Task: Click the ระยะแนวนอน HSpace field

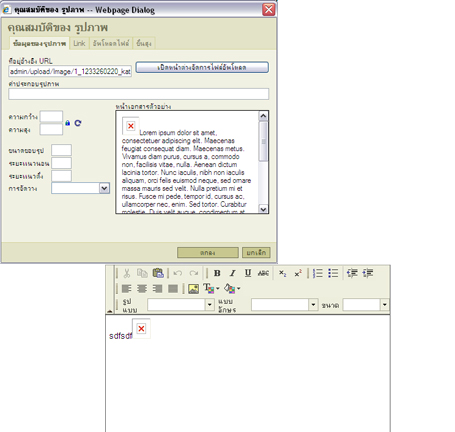Action: click(61, 163)
